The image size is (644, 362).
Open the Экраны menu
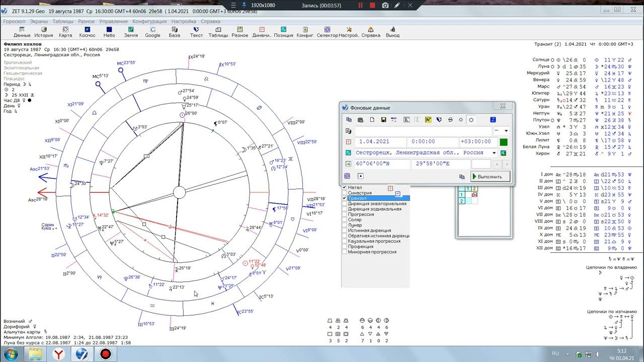point(39,22)
